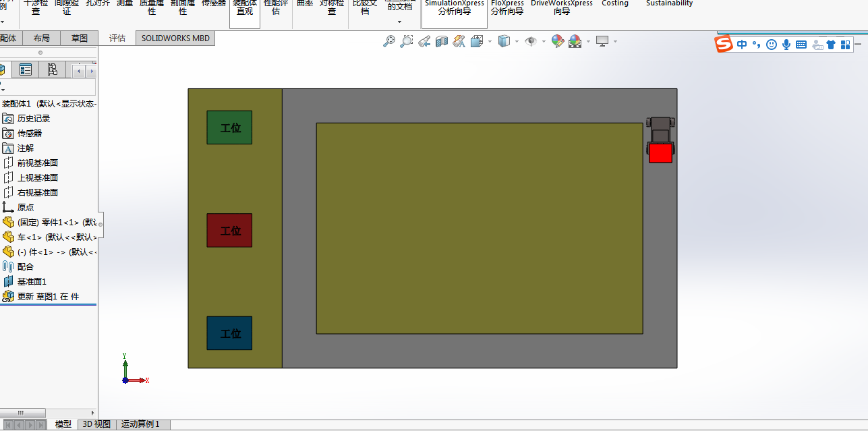Screen dimensions: 868x431
Task: Select 传感器 in the feature tree
Action: 30,134
